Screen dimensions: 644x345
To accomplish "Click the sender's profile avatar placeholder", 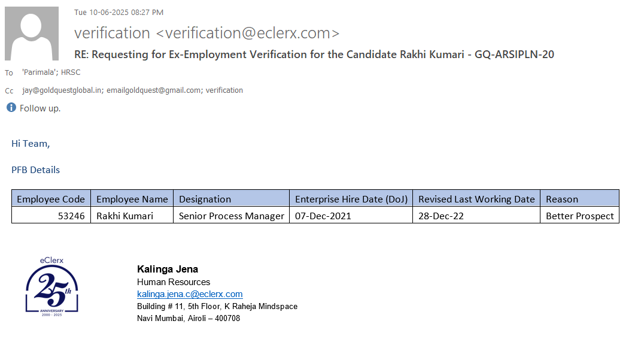I will pos(32,34).
